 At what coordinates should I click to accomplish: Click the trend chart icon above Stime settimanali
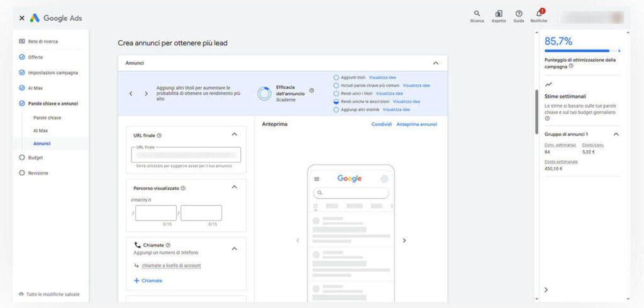(x=548, y=84)
